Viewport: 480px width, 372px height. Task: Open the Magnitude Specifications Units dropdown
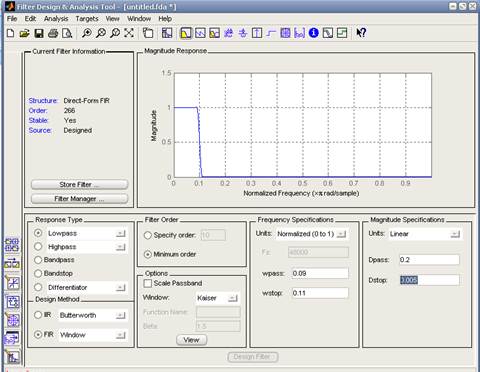(x=455, y=234)
